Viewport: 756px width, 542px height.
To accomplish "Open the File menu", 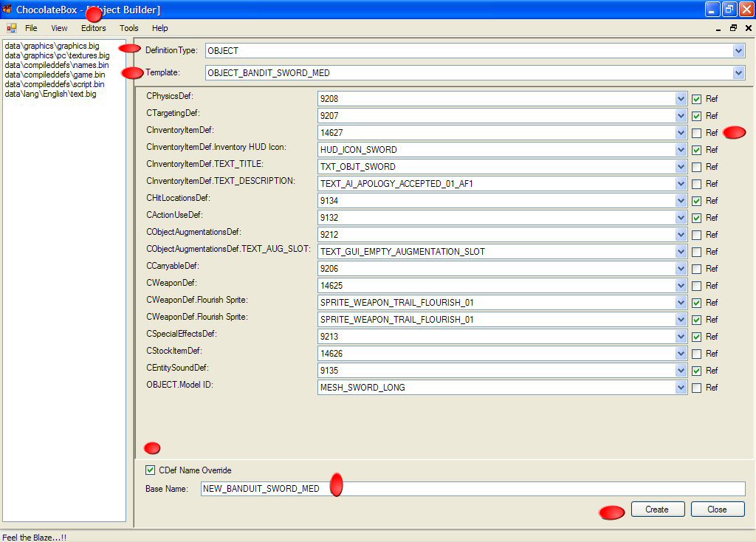I will tap(31, 28).
